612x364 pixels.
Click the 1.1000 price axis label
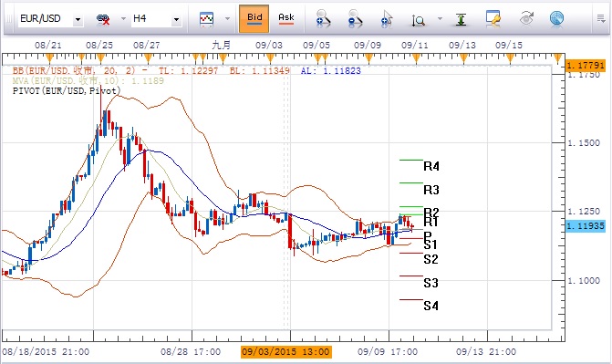point(584,280)
